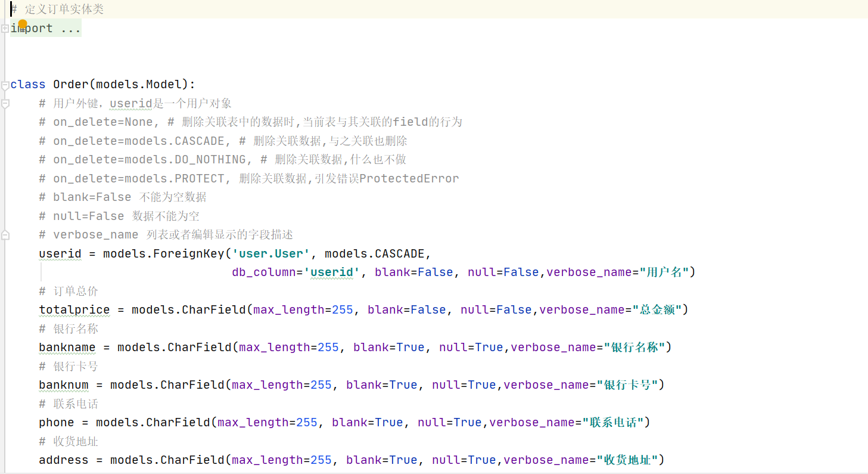The image size is (868, 474).
Task: Click "255" on the address line
Action: tap(321, 460)
